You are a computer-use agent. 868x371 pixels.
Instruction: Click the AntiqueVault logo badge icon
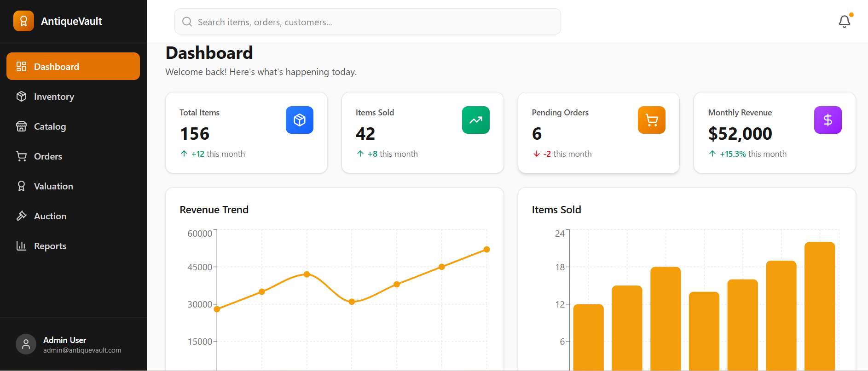coord(23,21)
